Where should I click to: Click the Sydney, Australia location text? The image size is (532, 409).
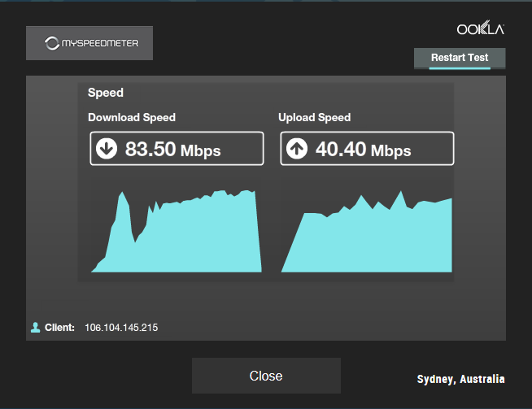click(x=460, y=379)
